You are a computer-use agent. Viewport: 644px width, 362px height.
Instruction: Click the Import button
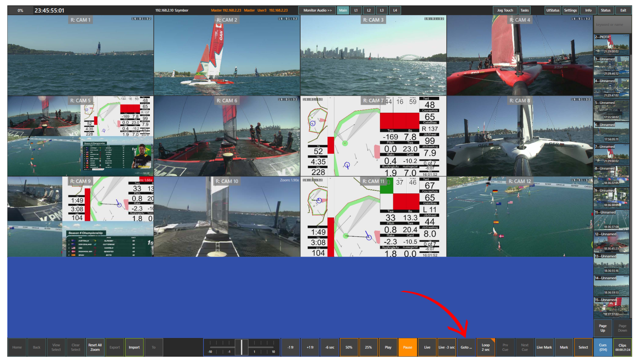(134, 347)
